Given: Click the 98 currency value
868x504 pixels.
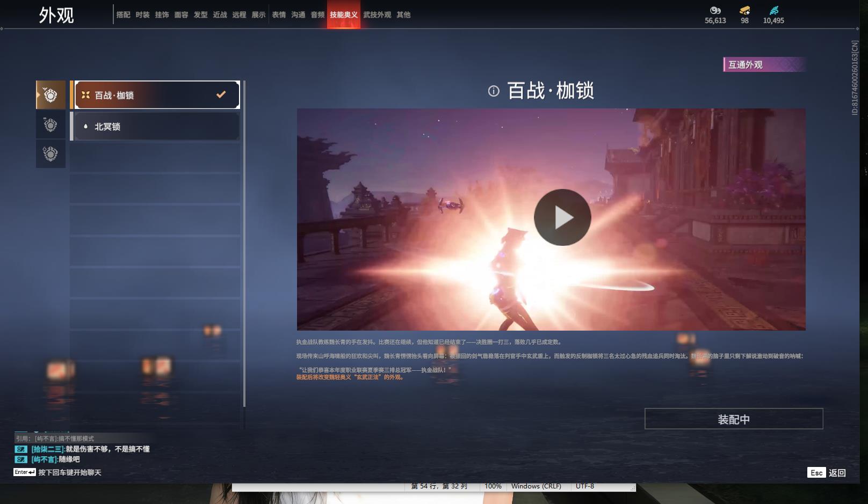Looking at the screenshot, I should [x=744, y=20].
